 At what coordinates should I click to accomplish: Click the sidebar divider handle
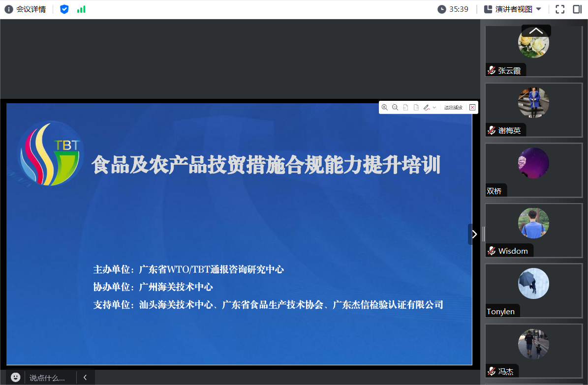click(x=484, y=235)
